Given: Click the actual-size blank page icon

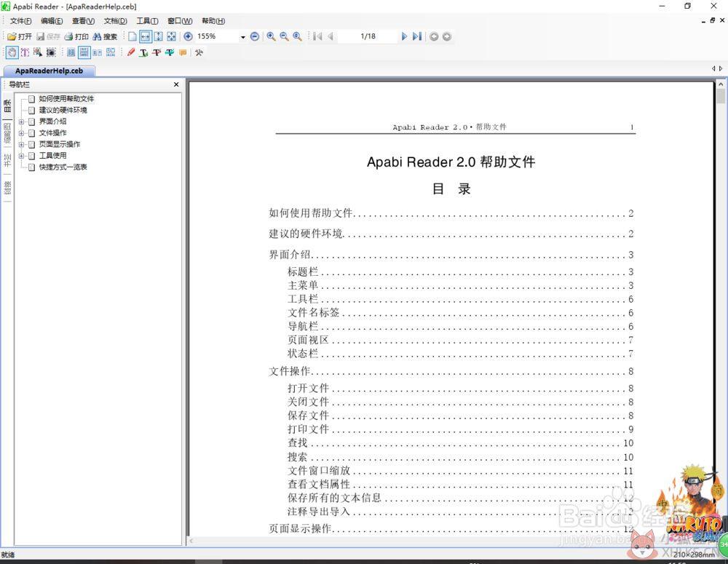Looking at the screenshot, I should [132, 36].
